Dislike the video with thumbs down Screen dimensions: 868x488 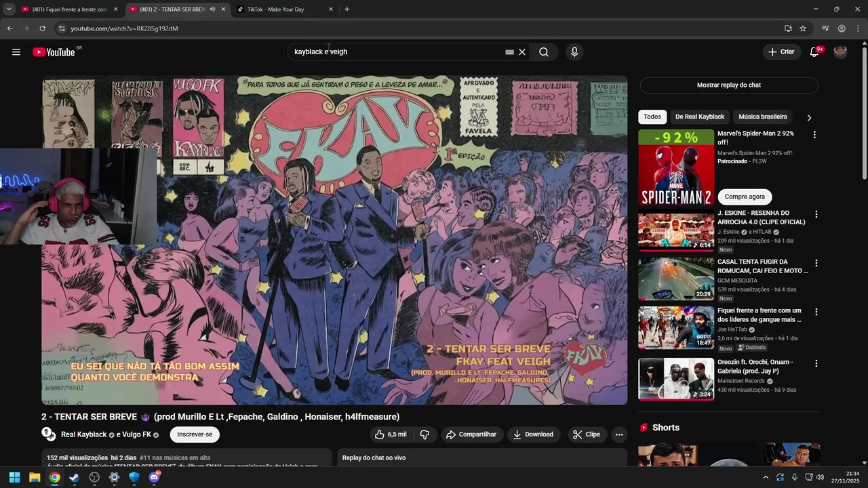425,434
